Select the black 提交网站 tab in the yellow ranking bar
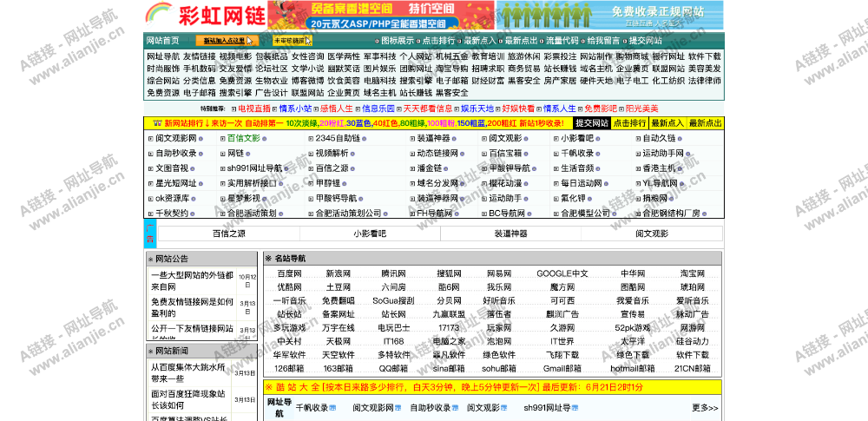The height and width of the screenshot is (421, 868). [592, 123]
